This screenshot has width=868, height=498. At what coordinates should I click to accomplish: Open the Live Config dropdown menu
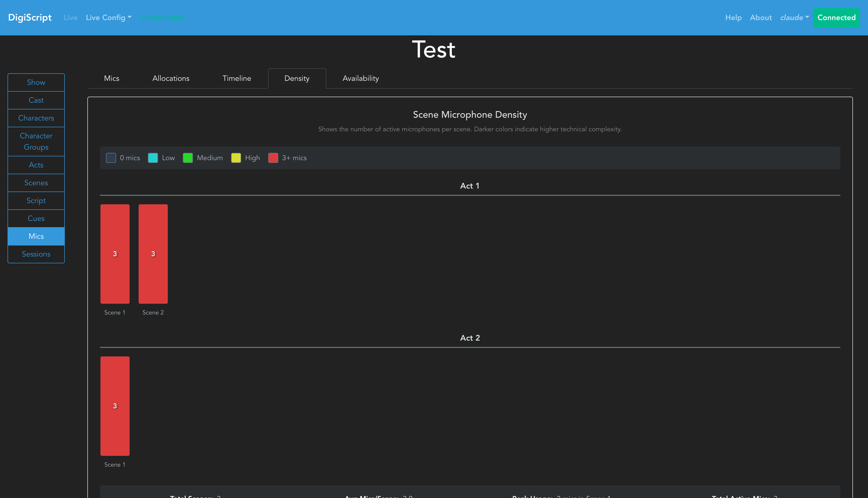pos(108,17)
